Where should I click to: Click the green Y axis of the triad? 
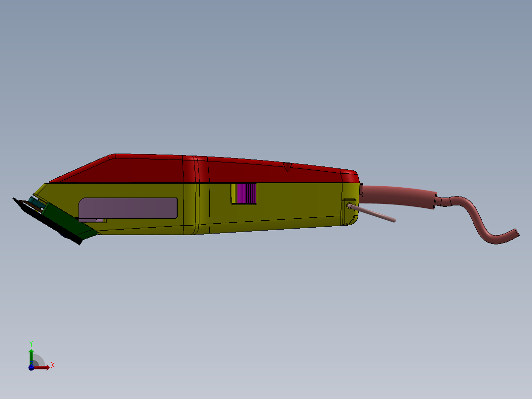pos(31,357)
